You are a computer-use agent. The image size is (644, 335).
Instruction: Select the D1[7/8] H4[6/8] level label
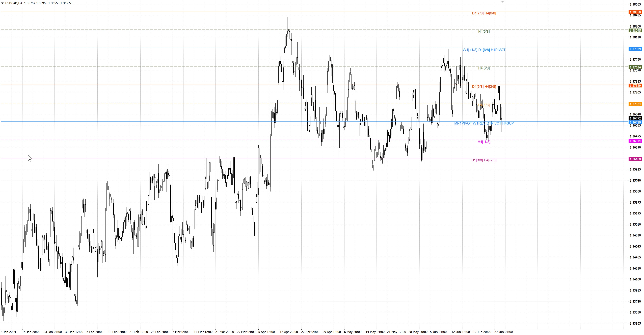[484, 13]
